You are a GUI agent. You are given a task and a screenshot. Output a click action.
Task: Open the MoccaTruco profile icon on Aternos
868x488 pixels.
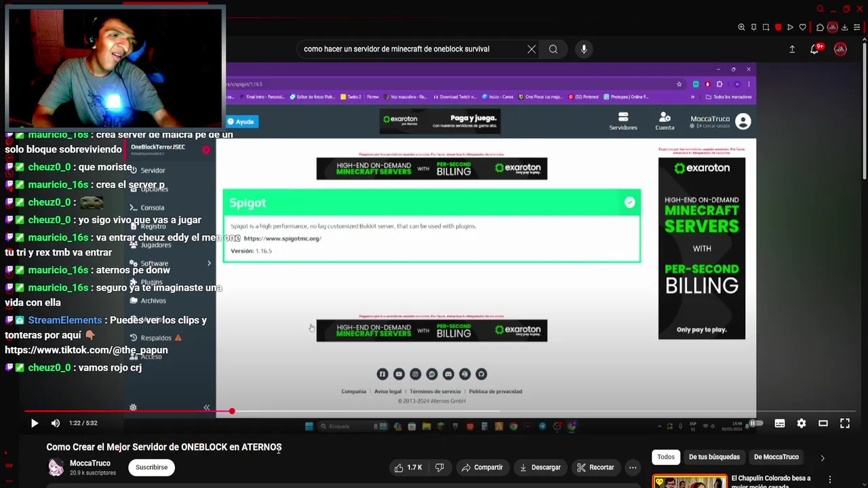(743, 121)
